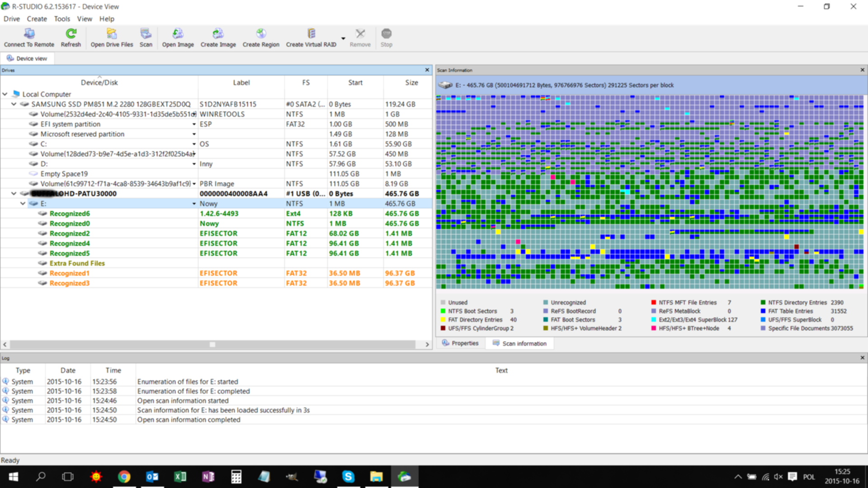Viewport: 868px width, 488px height.
Task: Open dropdown arrow on C: row
Action: point(194,144)
